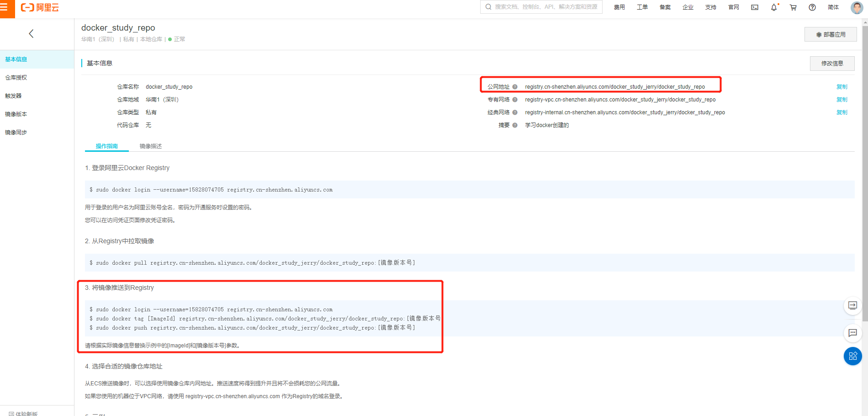Click the public registry address text
This screenshot has height=416, width=868.
pyautogui.click(x=614, y=87)
